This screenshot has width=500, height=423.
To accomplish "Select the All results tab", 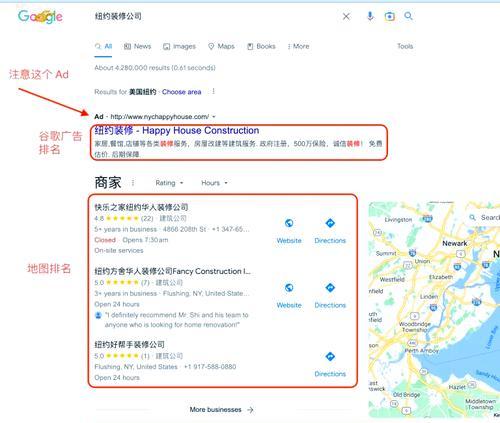I will (103, 46).
